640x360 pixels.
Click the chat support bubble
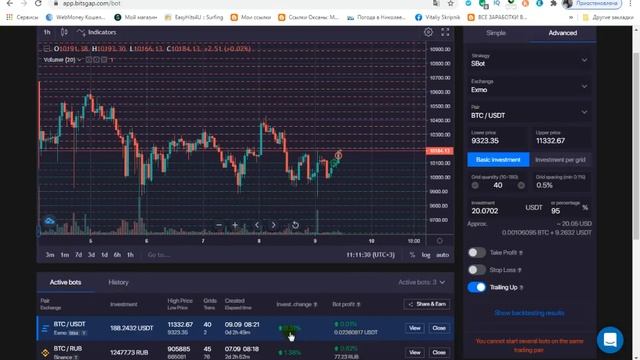point(610,340)
